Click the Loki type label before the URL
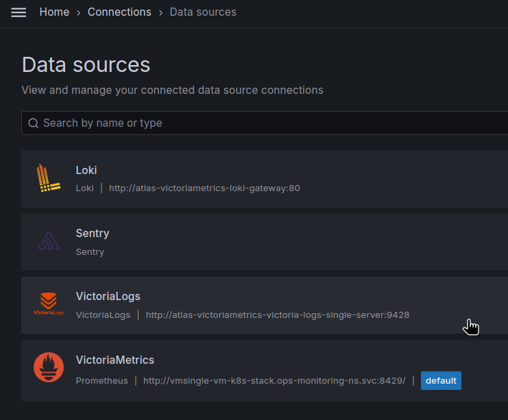Viewport: 508px width, 420px height. [x=84, y=188]
